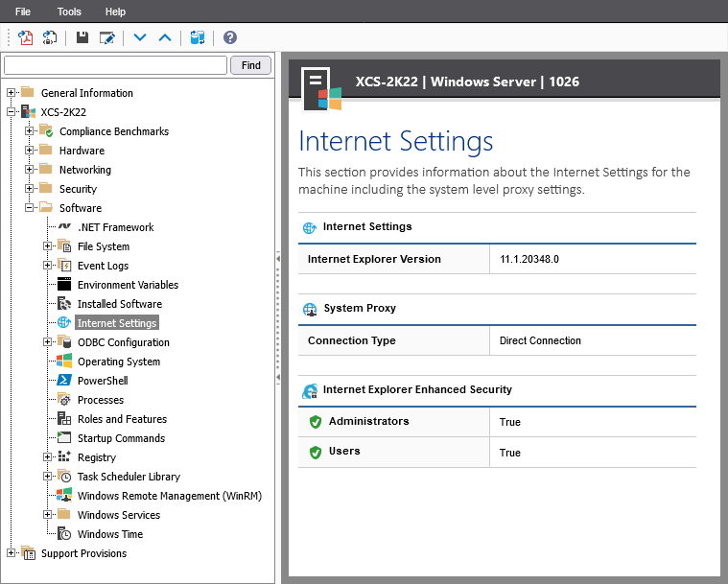Click the Processes gear icon
Image resolution: width=728 pixels, height=584 pixels.
pyautogui.click(x=64, y=399)
